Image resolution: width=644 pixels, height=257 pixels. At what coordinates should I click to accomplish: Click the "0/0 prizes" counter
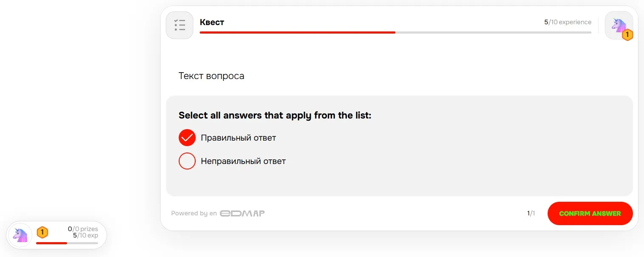(83, 229)
